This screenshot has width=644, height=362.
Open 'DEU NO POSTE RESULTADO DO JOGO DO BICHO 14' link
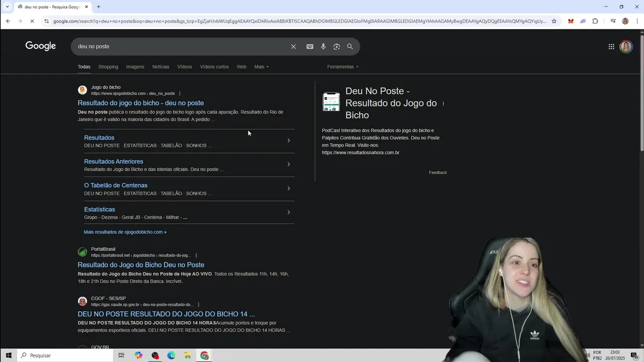(x=166, y=314)
